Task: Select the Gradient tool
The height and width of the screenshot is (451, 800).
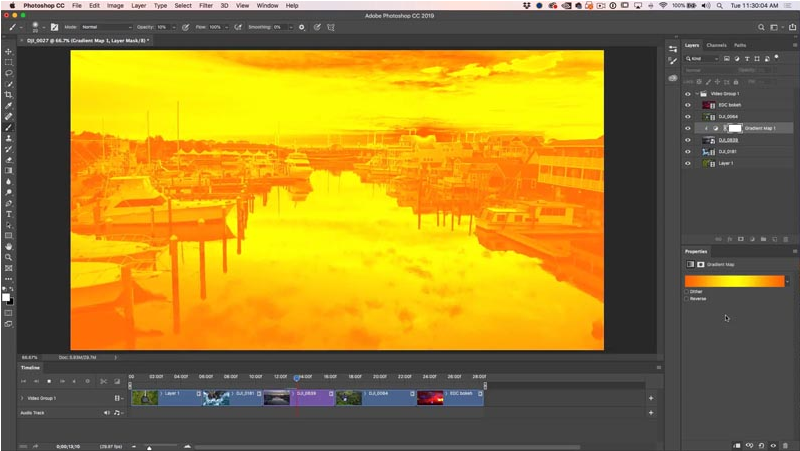Action: 9,170
